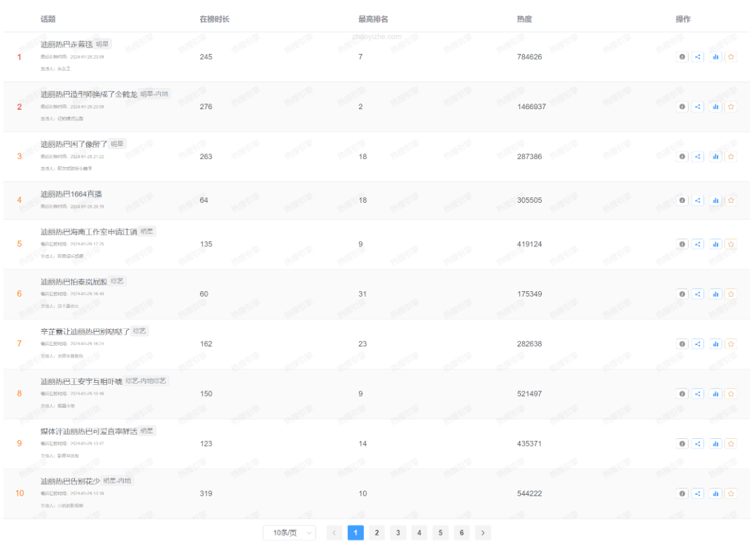Image resolution: width=756 pixels, height=548 pixels.
Task: Click the 综艺 tag on row 6
Action: point(118,281)
